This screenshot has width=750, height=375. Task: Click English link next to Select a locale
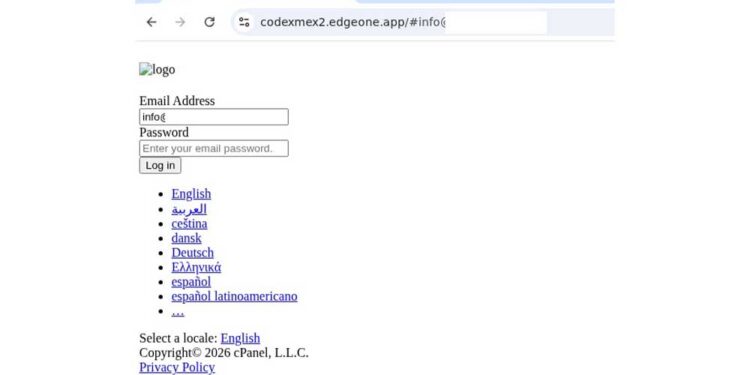240,338
